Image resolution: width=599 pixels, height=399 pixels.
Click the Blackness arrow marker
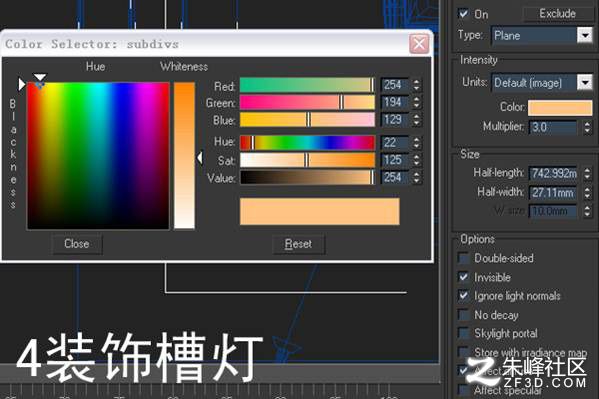point(22,84)
